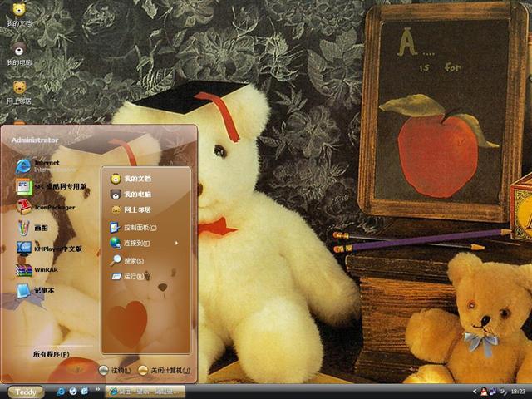Launch IconPackager from the Start menu
The width and height of the screenshot is (532, 399).
46,207
